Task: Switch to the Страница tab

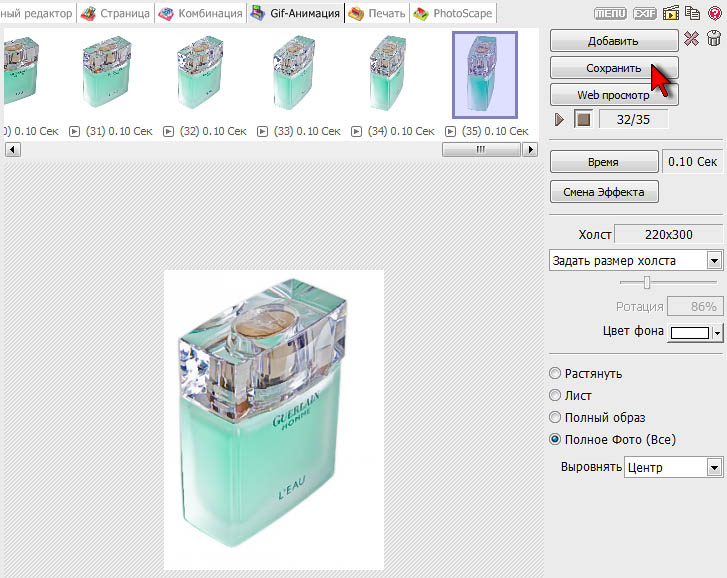Action: (115, 13)
